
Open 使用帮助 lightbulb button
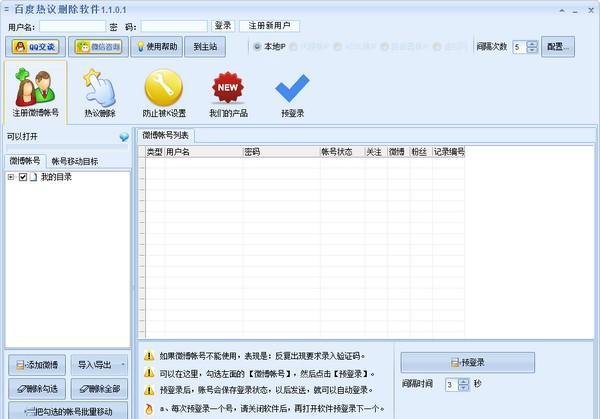pos(157,47)
